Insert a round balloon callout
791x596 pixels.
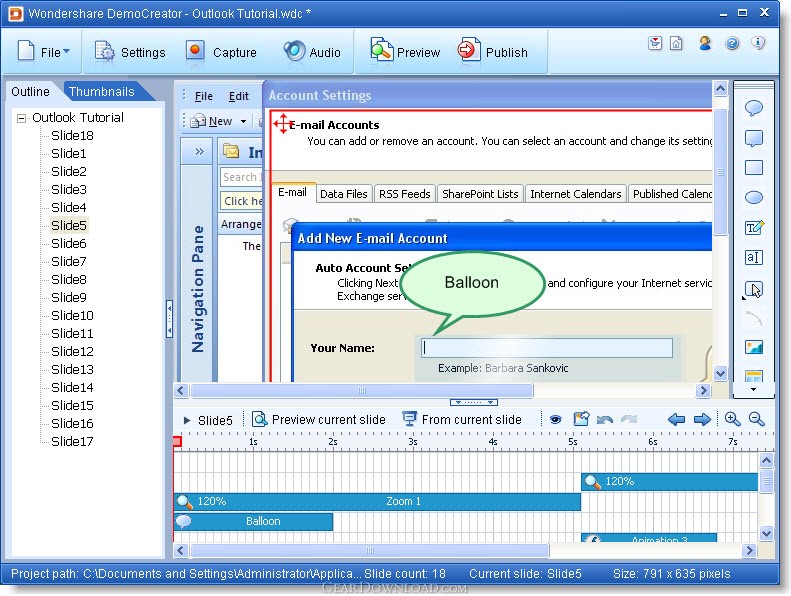click(754, 108)
